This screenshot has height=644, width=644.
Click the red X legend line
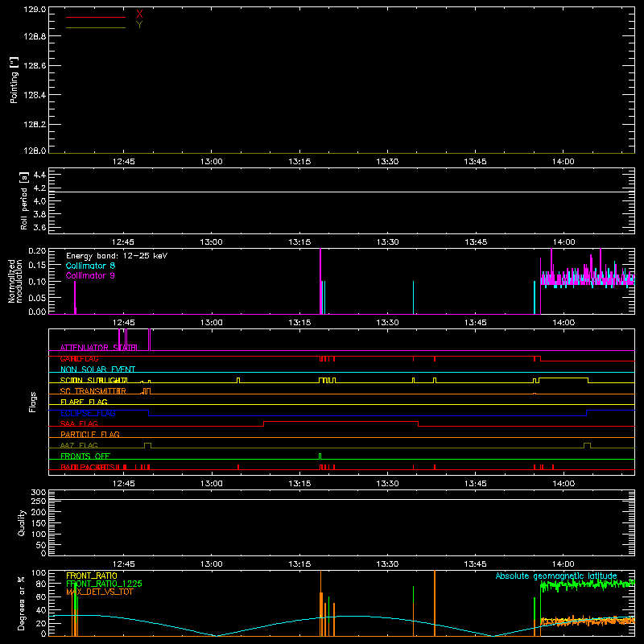tap(96, 17)
